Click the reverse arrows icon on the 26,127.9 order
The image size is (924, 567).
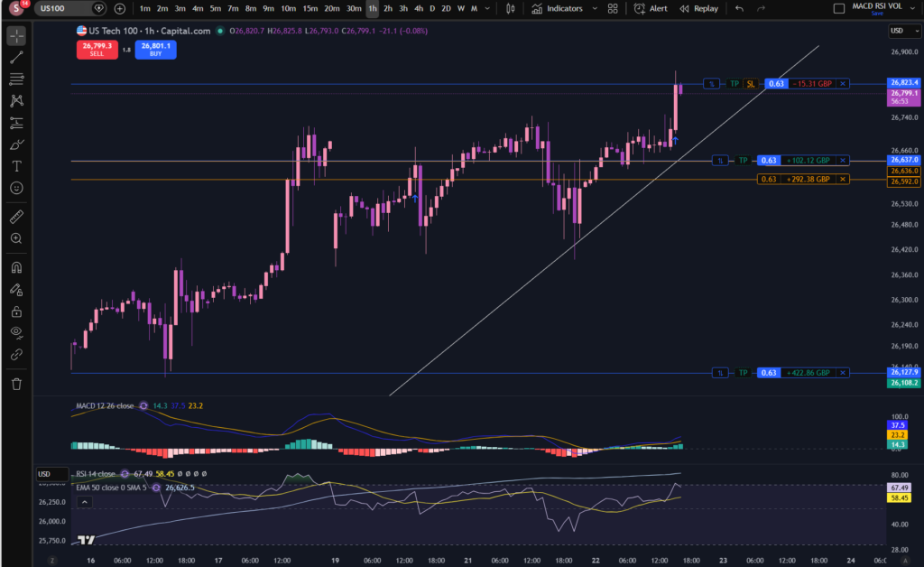[720, 373]
